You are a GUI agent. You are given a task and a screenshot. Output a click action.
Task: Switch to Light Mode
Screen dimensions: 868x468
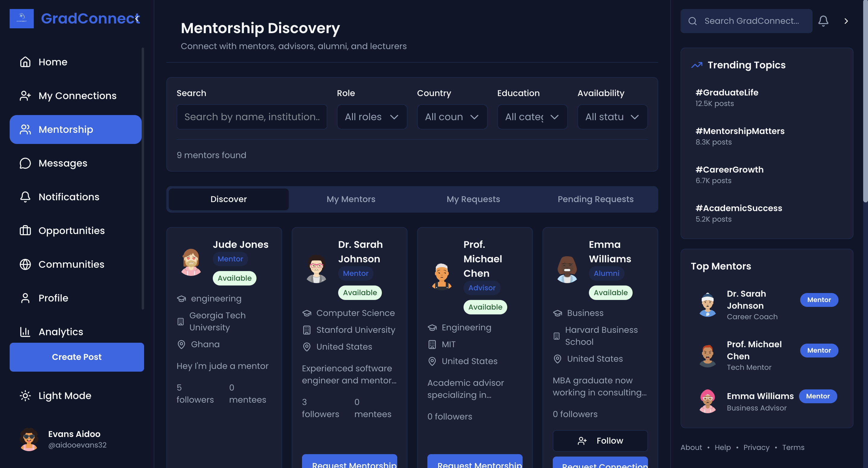click(55, 396)
